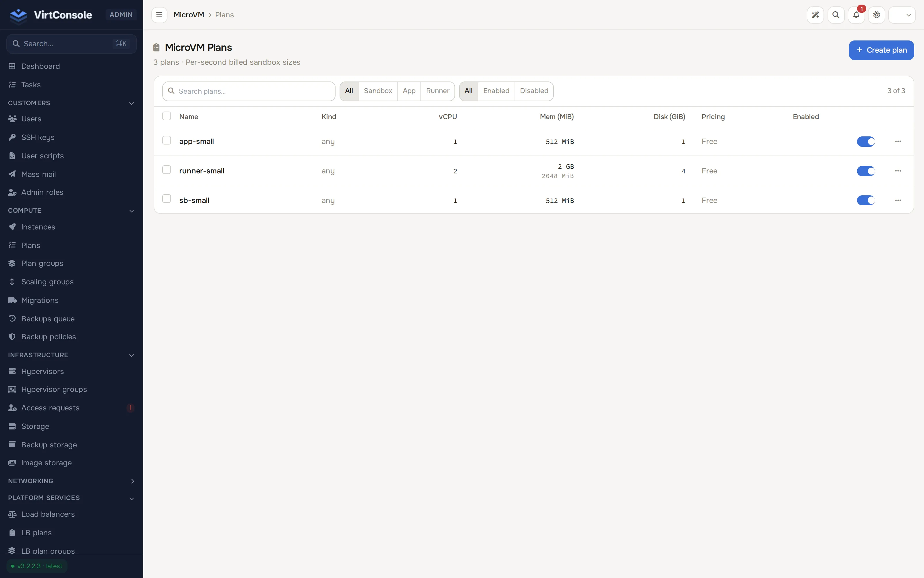
Task: Open Hypervisors in sidebar
Action: coord(71,371)
